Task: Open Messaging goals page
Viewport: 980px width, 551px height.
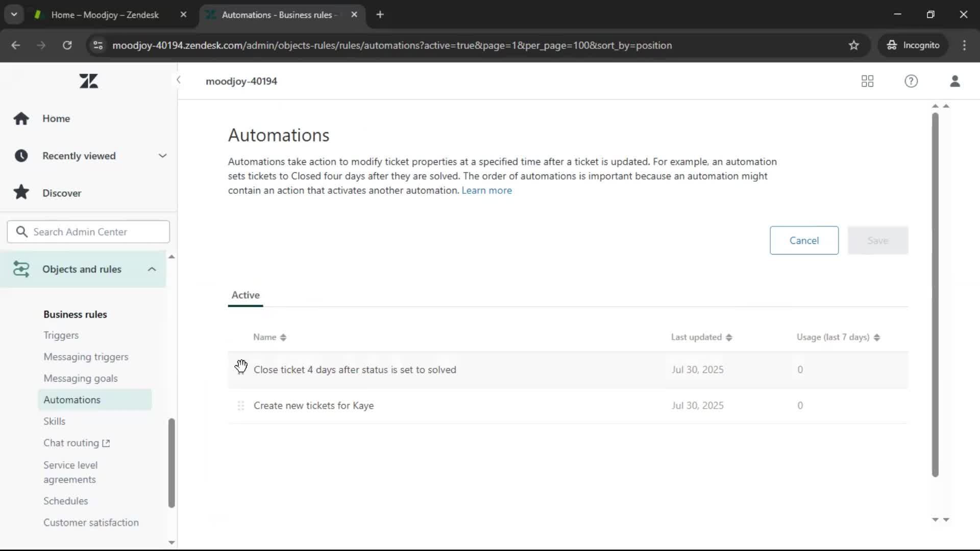Action: pos(81,378)
